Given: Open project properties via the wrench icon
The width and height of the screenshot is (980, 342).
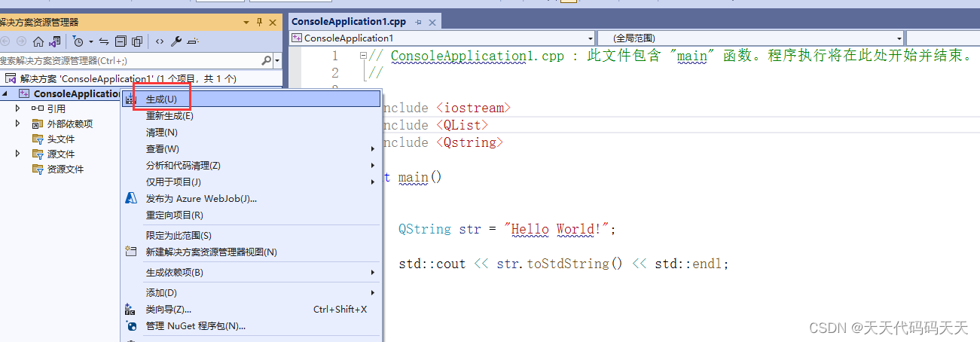Looking at the screenshot, I should [x=176, y=41].
